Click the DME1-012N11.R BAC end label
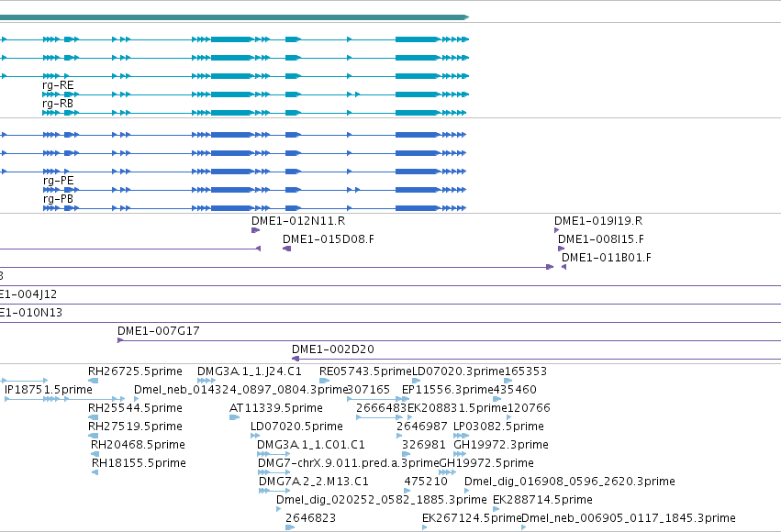The image size is (781, 532). (298, 221)
